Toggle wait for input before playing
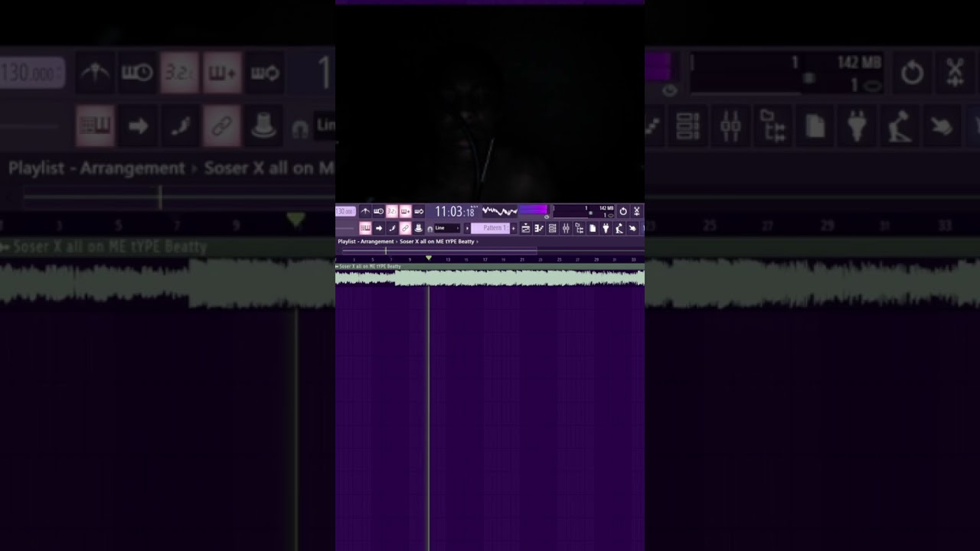The height and width of the screenshot is (551, 980). click(378, 211)
